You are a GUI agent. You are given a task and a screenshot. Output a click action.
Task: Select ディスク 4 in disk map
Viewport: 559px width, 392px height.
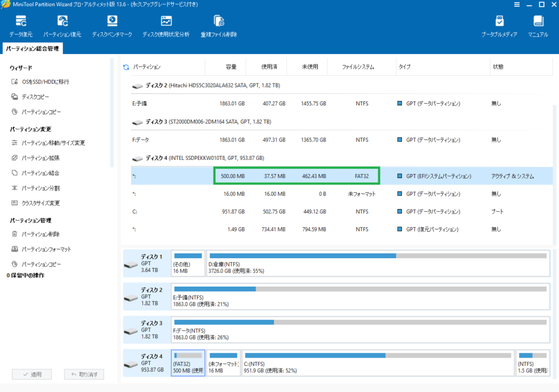click(x=146, y=363)
